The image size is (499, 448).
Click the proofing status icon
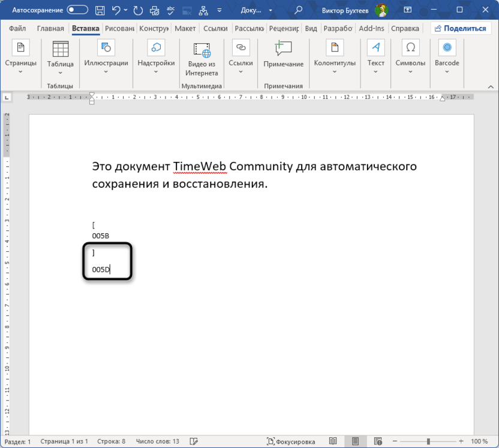[194, 441]
